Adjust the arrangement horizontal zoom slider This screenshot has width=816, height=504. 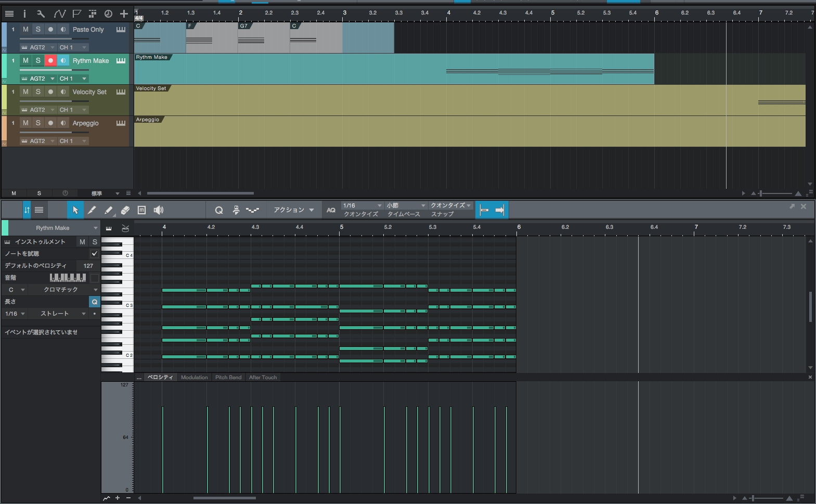[x=775, y=193]
